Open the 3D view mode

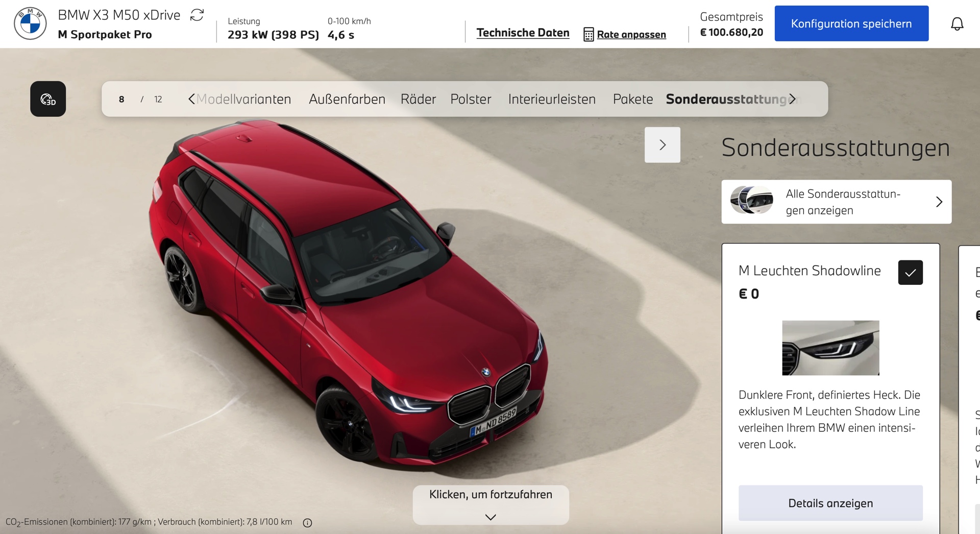(48, 99)
